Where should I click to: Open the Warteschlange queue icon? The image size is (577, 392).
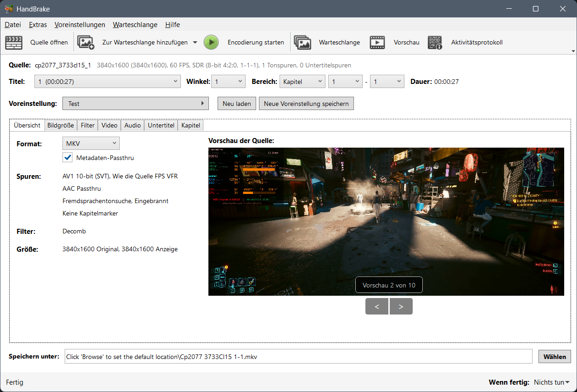pos(303,42)
